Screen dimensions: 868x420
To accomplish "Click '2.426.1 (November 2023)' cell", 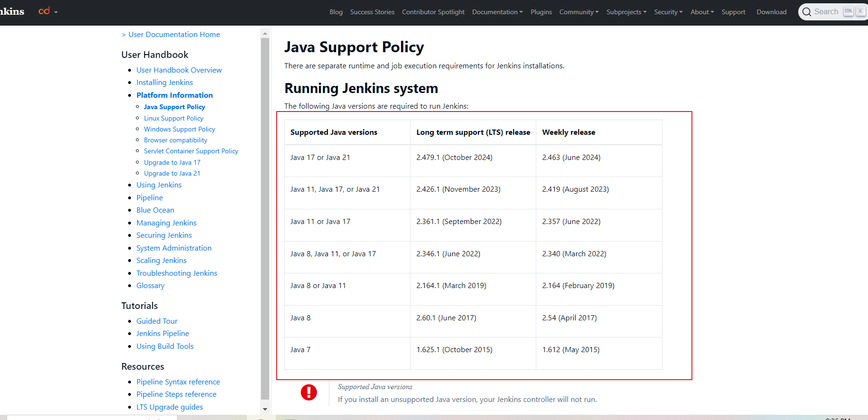I will pos(473,193).
